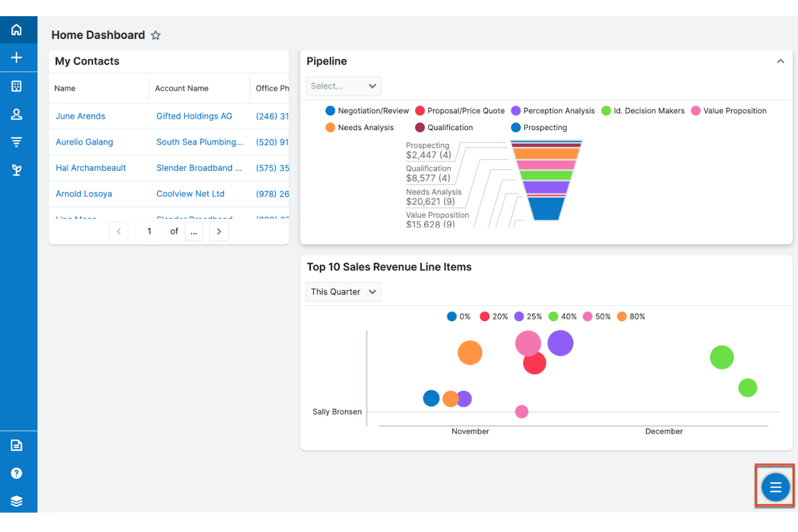798x532 pixels.
Task: Open the highlighted hamburger action button
Action: [775, 487]
